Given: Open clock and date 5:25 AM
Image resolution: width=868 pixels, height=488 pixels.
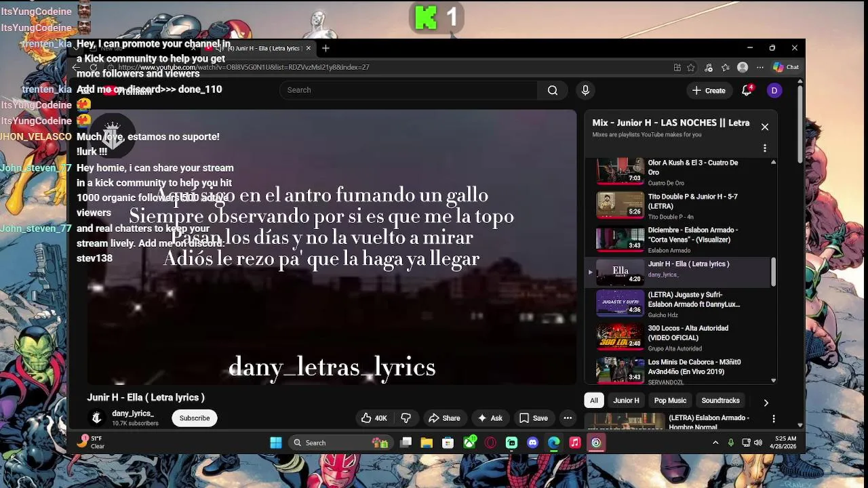Looking at the screenshot, I should tap(783, 443).
